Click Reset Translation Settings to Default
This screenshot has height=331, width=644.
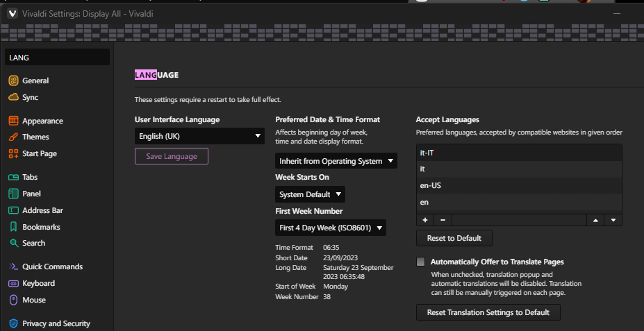[x=488, y=312]
